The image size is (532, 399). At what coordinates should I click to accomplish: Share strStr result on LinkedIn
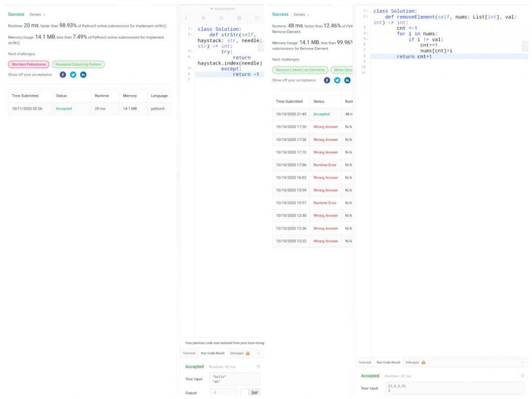coord(83,75)
